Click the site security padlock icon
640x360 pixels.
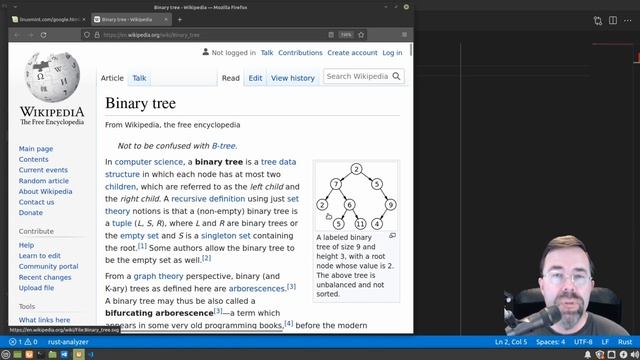click(97, 35)
